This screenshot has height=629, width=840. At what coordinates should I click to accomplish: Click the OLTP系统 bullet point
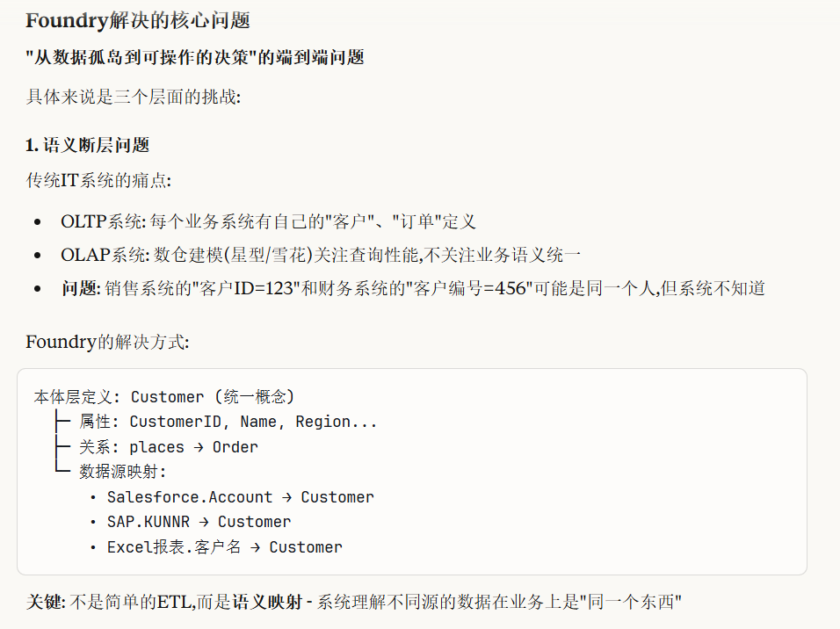coord(268,221)
